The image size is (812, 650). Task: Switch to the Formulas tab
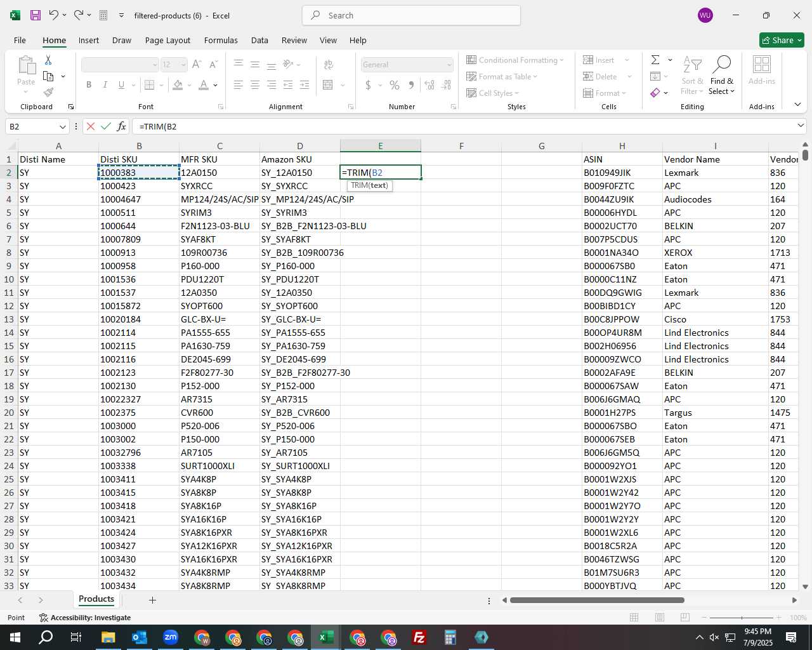point(221,40)
